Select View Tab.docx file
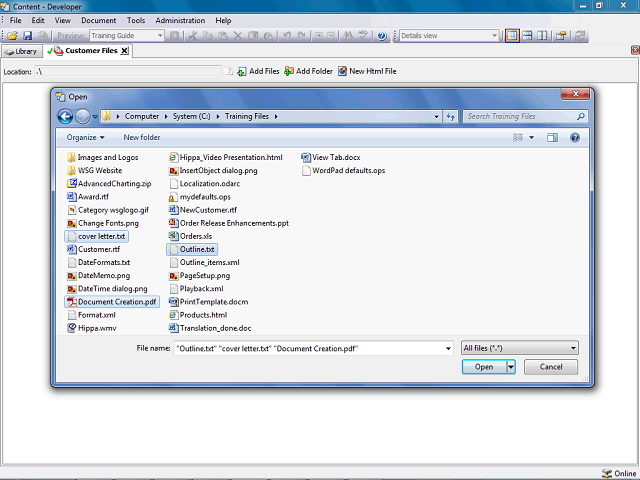This screenshot has width=640, height=480. point(331,158)
